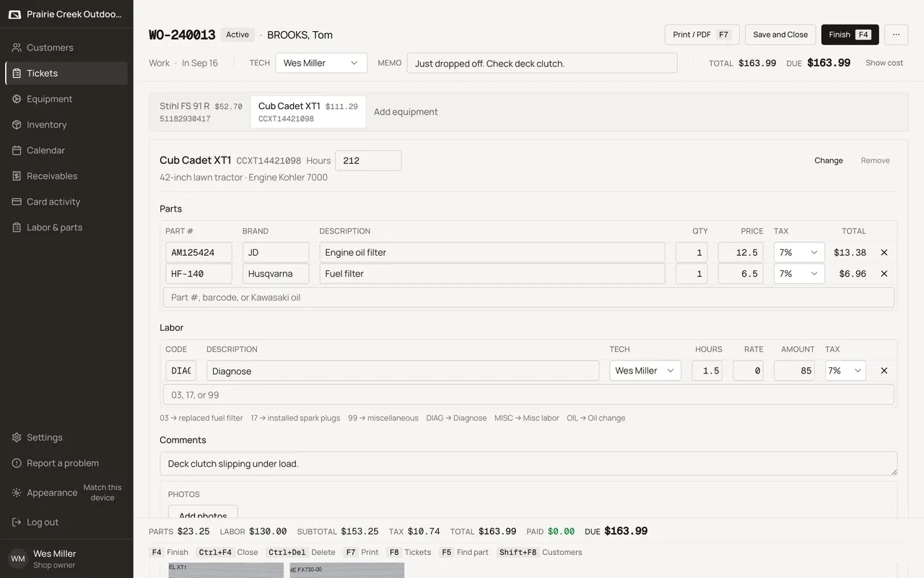Click the Memo text field

542,63
